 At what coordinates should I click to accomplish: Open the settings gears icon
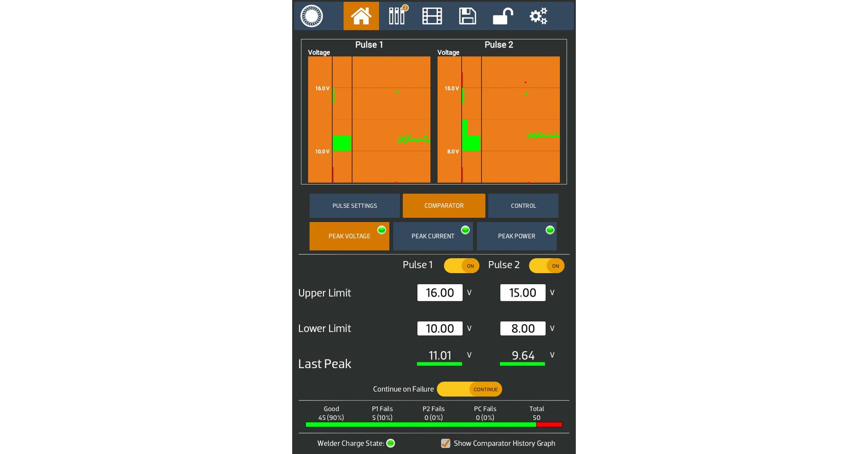tap(539, 16)
